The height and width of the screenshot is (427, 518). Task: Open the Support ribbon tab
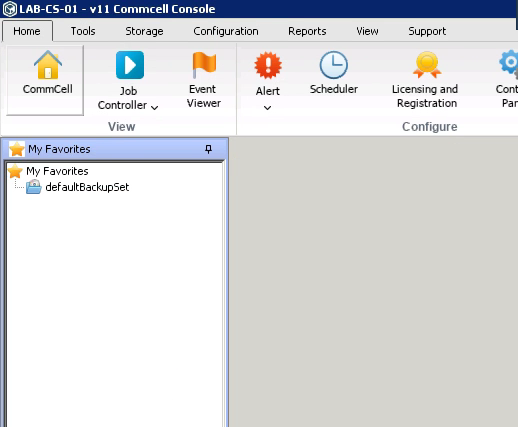427,31
